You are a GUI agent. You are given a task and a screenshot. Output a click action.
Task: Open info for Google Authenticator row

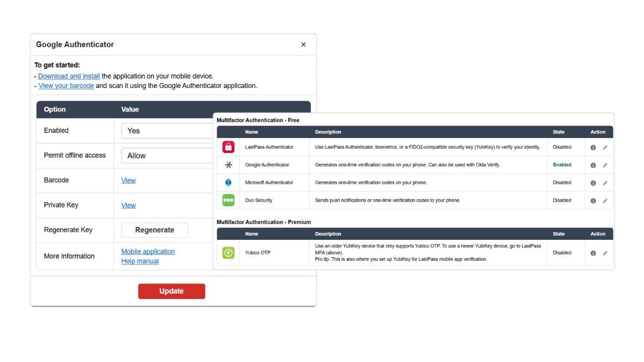(593, 165)
